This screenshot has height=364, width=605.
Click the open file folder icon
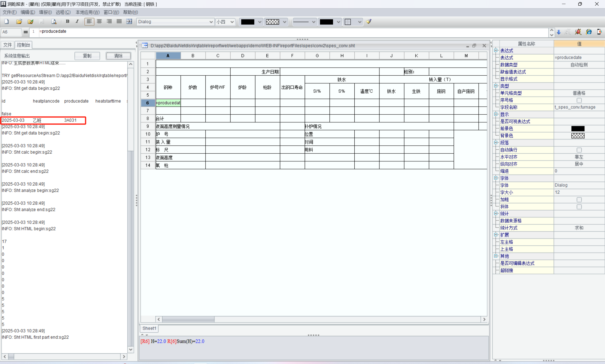point(19,22)
